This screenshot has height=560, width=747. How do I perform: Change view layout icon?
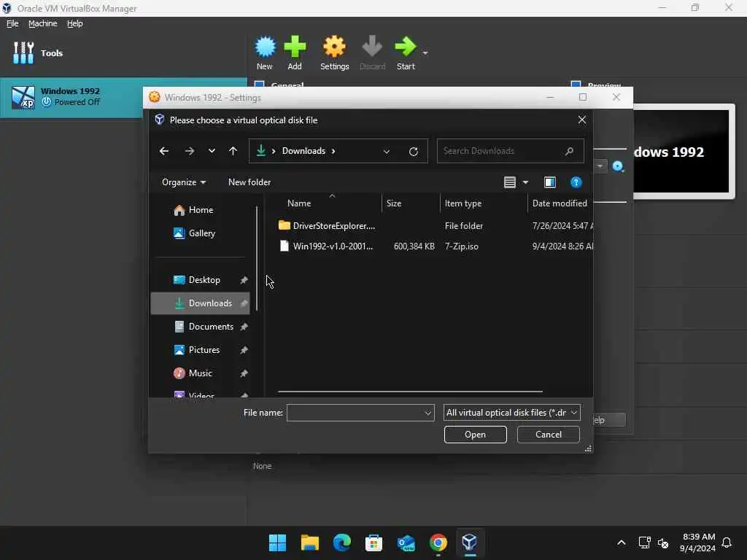click(x=510, y=182)
